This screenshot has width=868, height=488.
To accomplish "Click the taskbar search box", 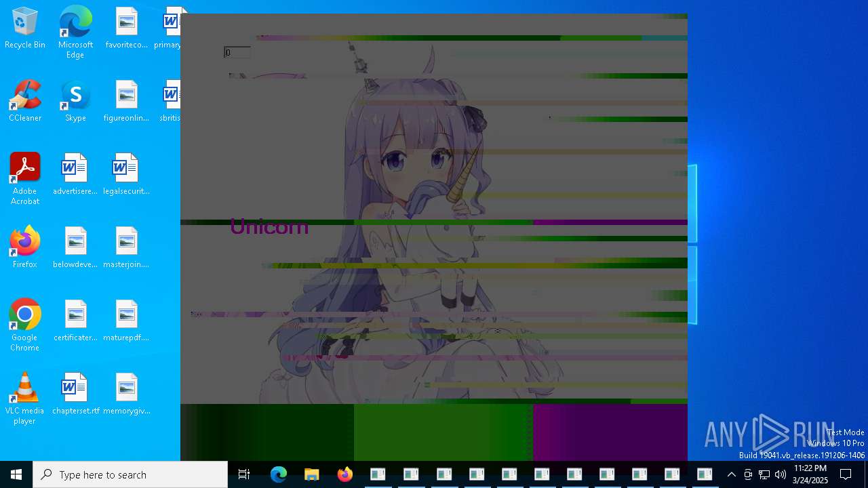I will coord(130,474).
